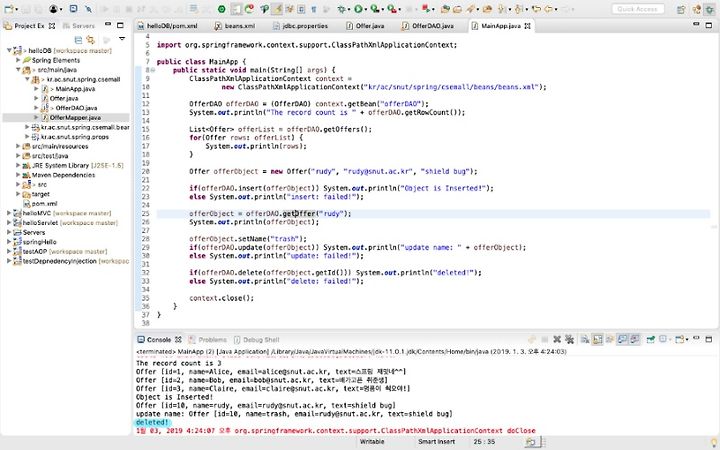This screenshot has height=450, width=720.
Task: Switch to the helloDB/pom.xml editor tab
Action: [x=168, y=26]
